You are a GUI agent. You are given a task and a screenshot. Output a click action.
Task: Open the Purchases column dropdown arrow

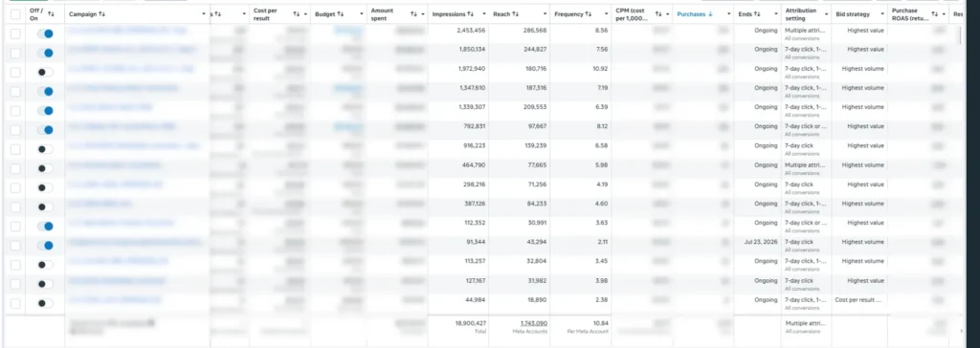[729, 13]
